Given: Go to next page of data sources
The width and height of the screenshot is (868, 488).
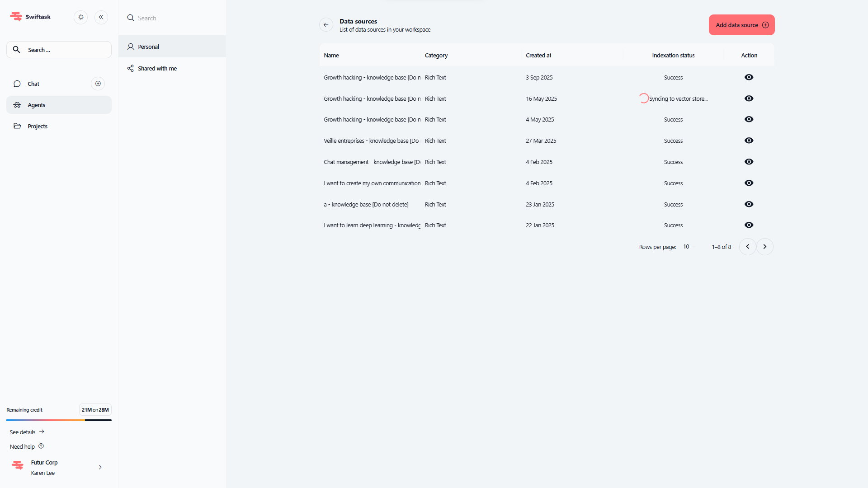Looking at the screenshot, I should (764, 247).
